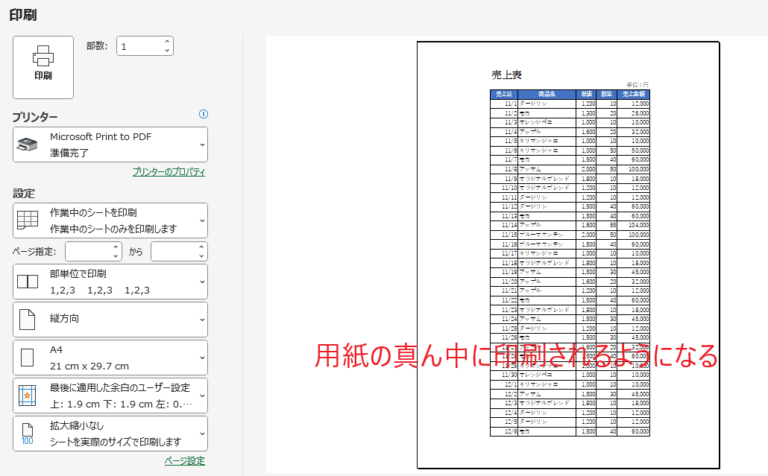Open the printer selection dropdown arrow

tap(202, 144)
